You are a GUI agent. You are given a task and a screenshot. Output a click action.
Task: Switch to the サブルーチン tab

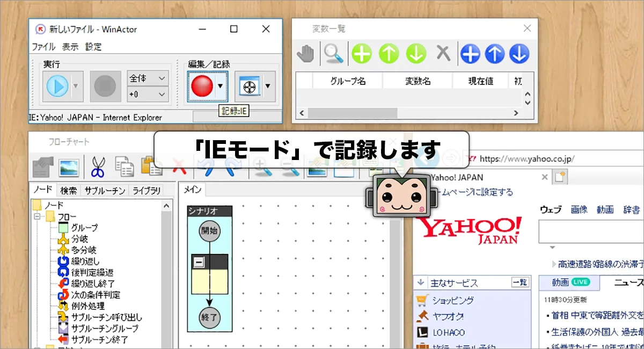pyautogui.click(x=105, y=191)
